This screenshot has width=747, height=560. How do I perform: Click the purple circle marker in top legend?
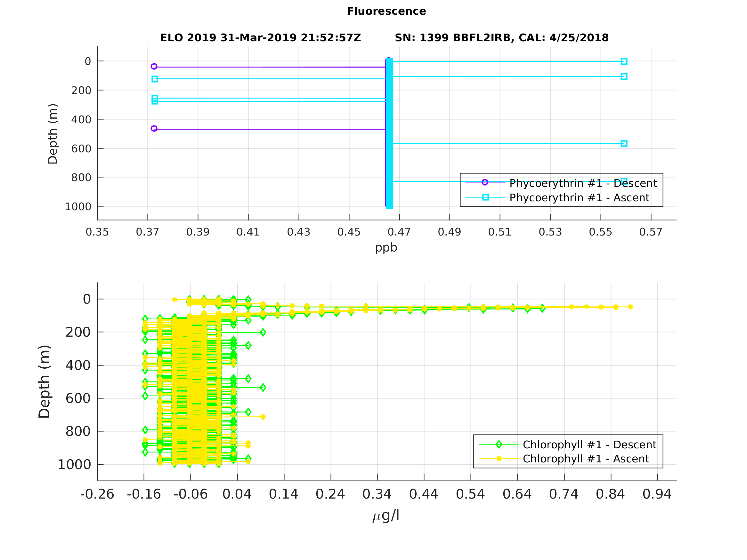(x=485, y=182)
